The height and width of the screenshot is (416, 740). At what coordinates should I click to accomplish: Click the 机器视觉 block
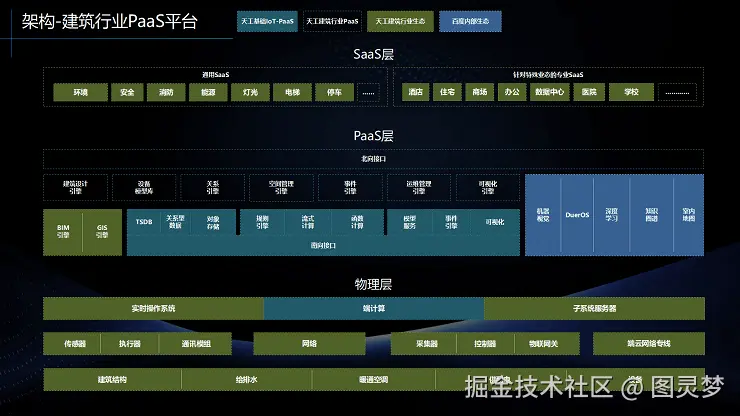pos(543,215)
